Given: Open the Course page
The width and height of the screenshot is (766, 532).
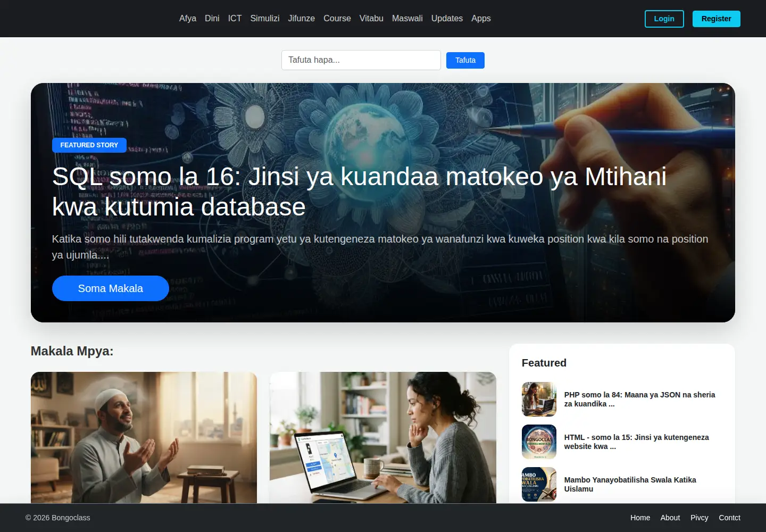Looking at the screenshot, I should click(337, 18).
